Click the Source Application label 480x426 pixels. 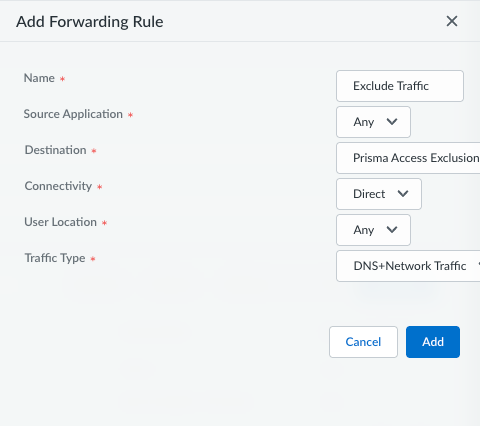pos(73,114)
